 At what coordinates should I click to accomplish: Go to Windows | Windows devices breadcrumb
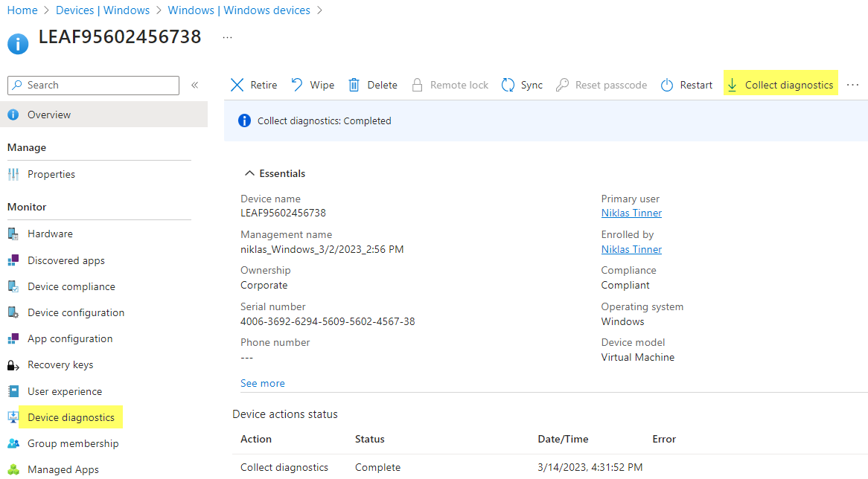pos(239,10)
